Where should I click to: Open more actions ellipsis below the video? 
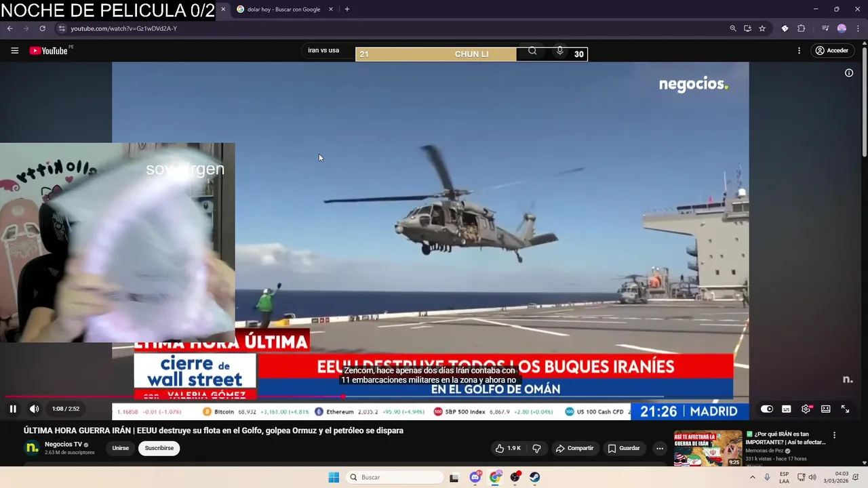pos(659,448)
